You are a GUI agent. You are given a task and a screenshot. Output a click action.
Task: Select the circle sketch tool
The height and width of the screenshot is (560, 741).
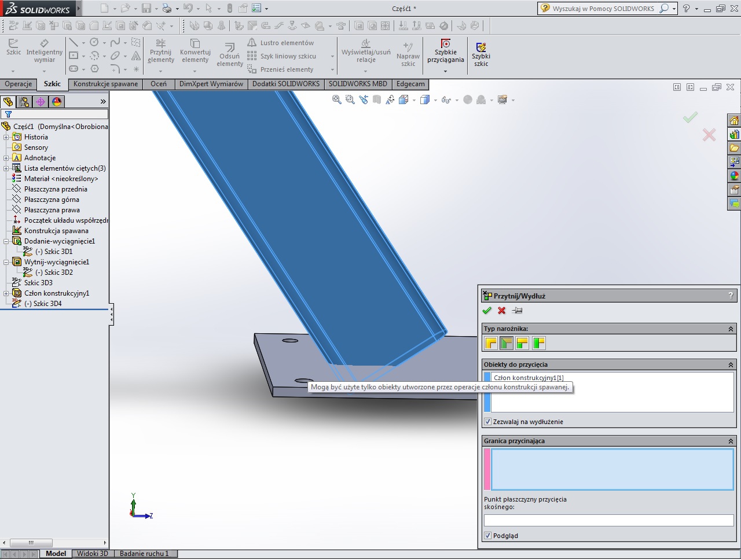click(94, 43)
